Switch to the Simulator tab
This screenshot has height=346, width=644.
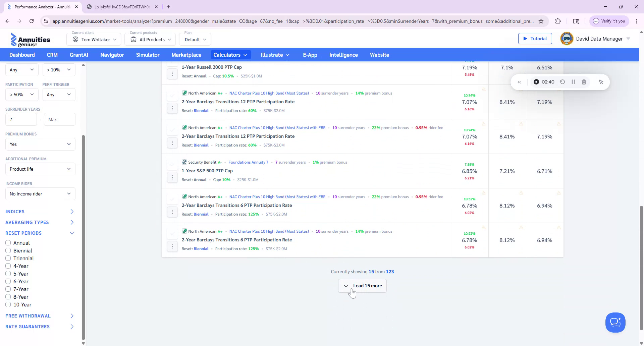[x=148, y=55]
